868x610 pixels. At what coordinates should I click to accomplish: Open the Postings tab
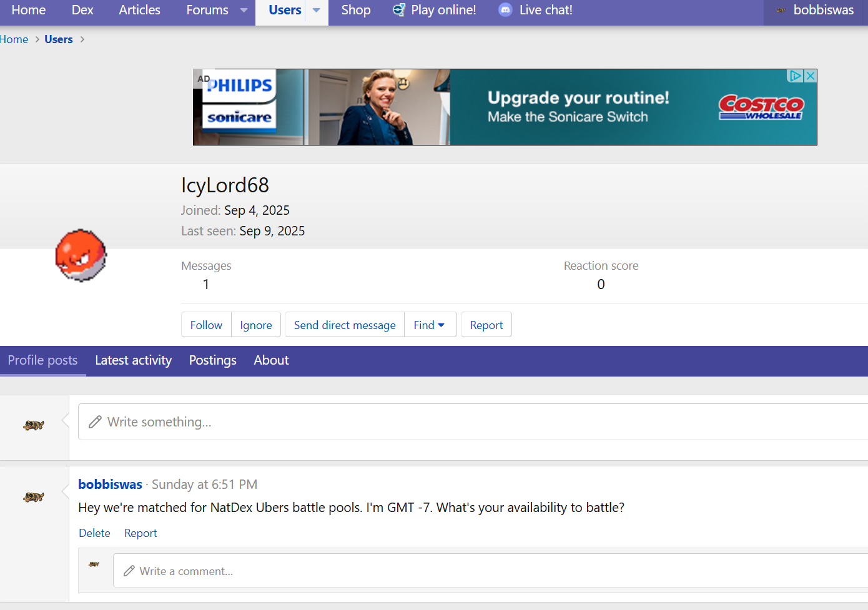(212, 360)
